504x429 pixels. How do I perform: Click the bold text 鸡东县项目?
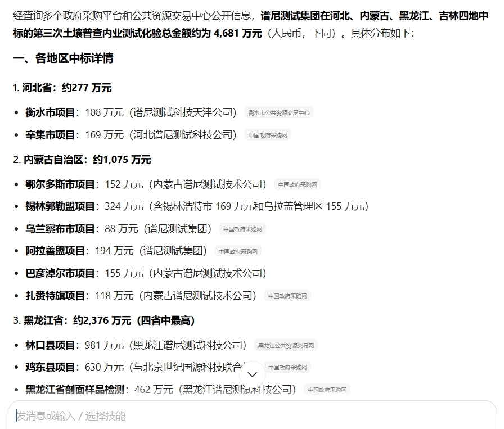50,367
